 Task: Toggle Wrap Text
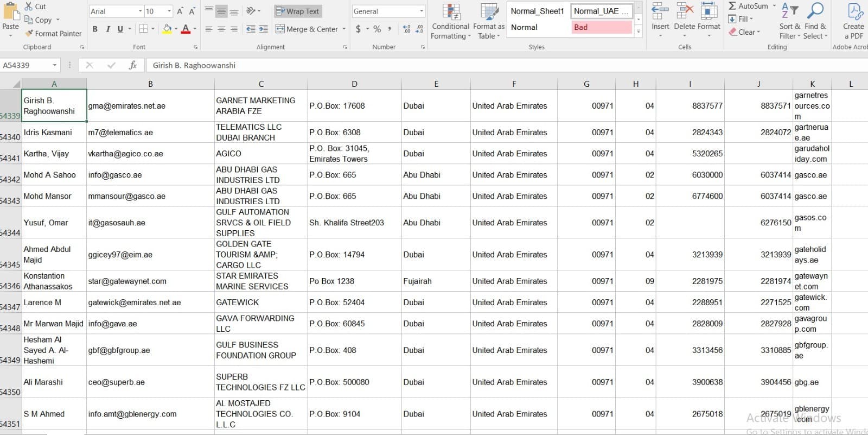pyautogui.click(x=297, y=11)
